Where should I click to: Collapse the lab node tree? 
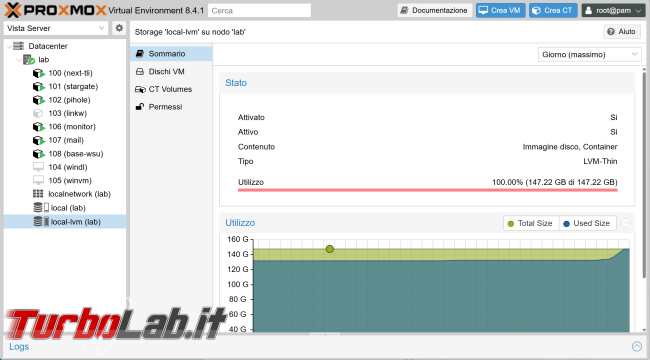(19, 60)
